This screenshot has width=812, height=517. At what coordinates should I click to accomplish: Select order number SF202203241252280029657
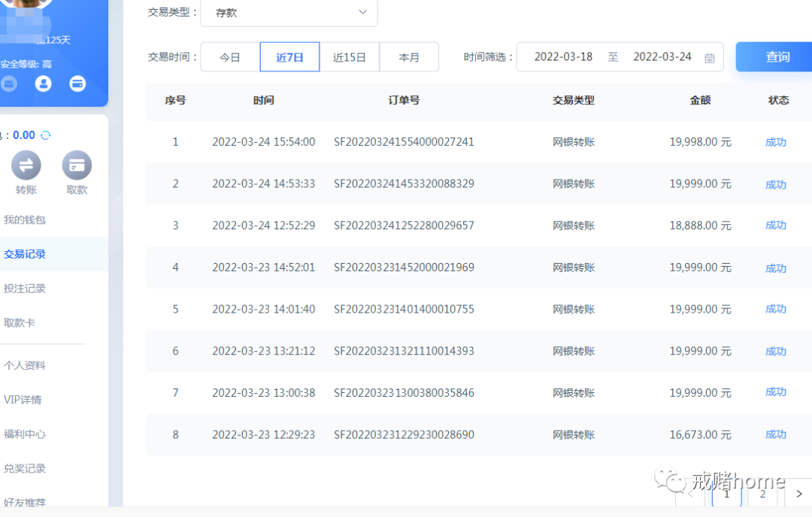(x=404, y=225)
